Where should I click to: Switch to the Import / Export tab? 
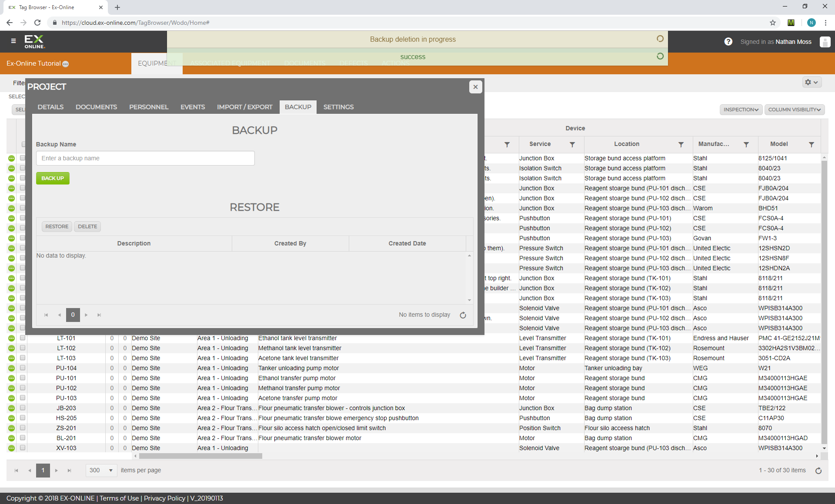tap(244, 107)
